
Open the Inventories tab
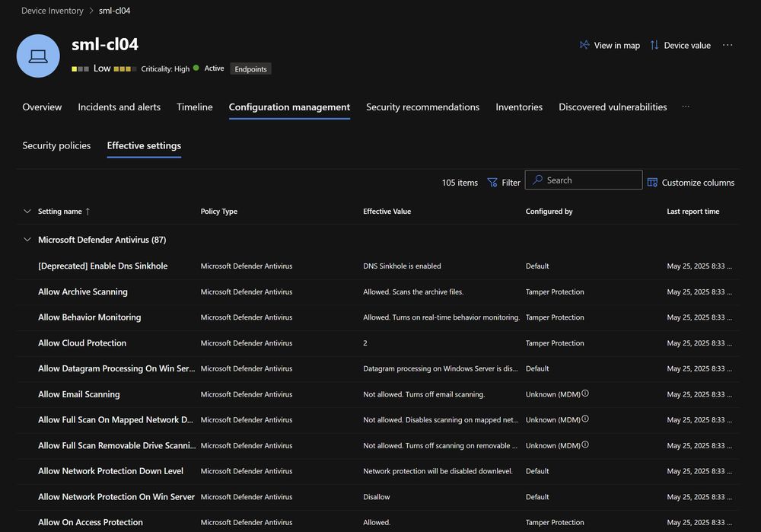point(519,107)
